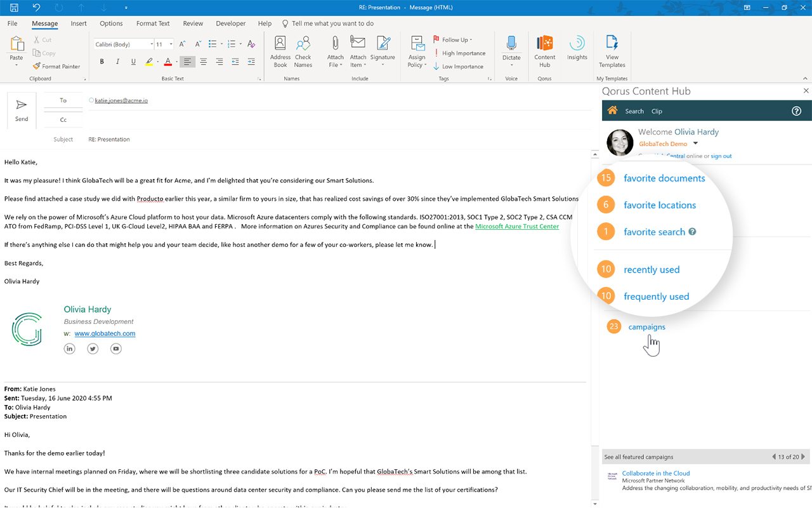Open the YouTube icon in the signature
The width and height of the screenshot is (812, 508).
coord(115,349)
